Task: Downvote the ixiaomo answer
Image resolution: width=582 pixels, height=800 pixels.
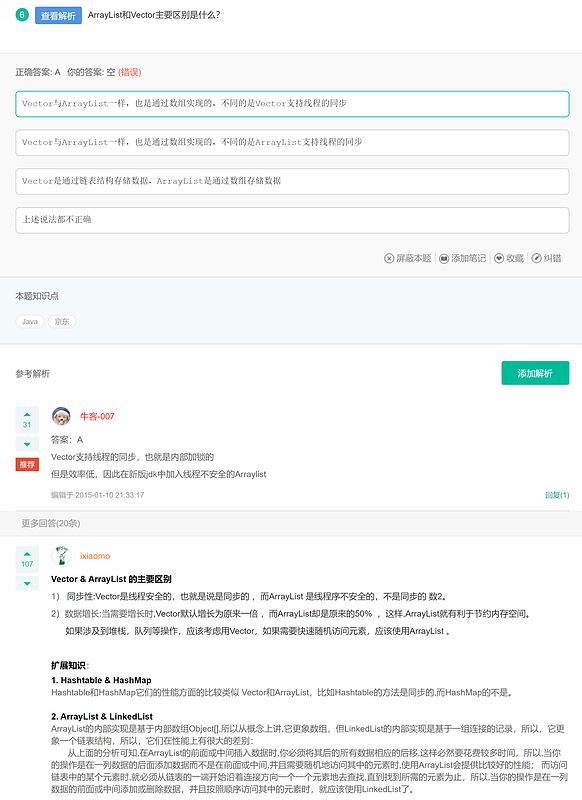Action: pos(27,584)
